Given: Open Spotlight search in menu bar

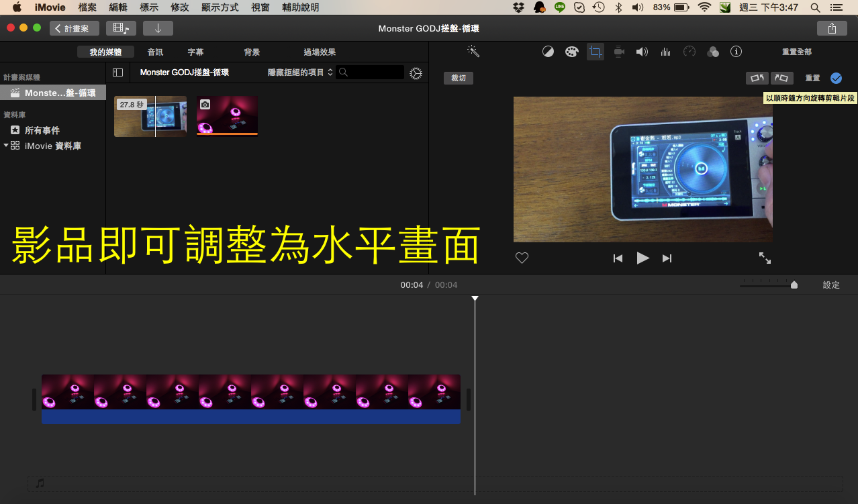Looking at the screenshot, I should click(815, 7).
